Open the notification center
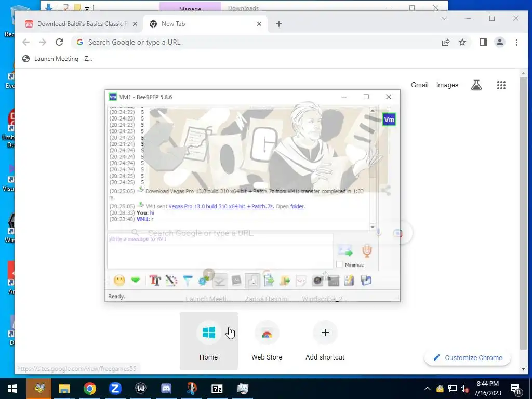 pyautogui.click(x=516, y=389)
